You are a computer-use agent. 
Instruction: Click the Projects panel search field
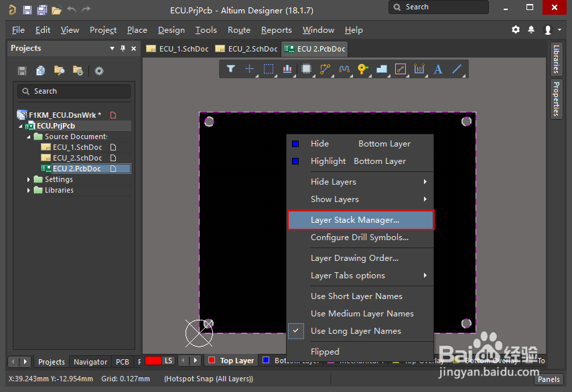pyautogui.click(x=74, y=91)
